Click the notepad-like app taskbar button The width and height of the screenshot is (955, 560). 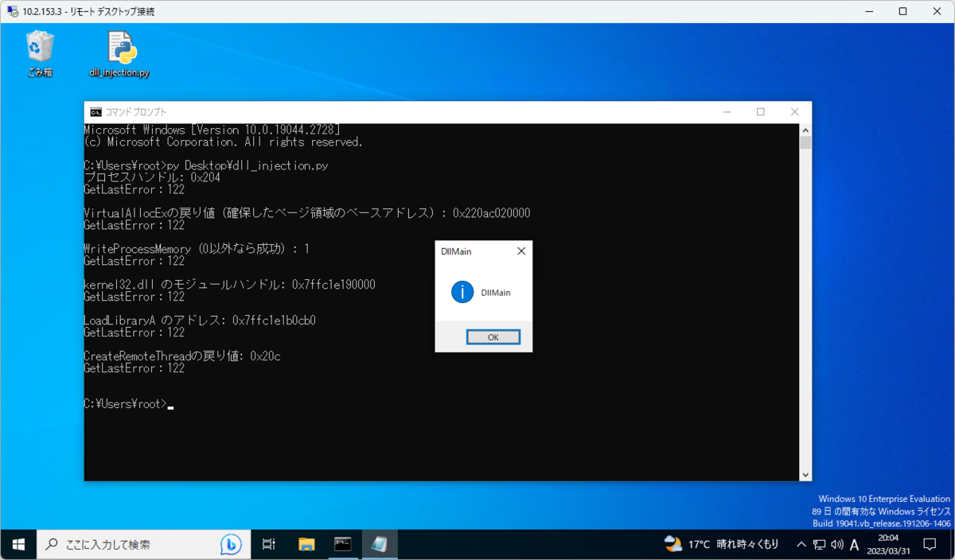(x=380, y=545)
